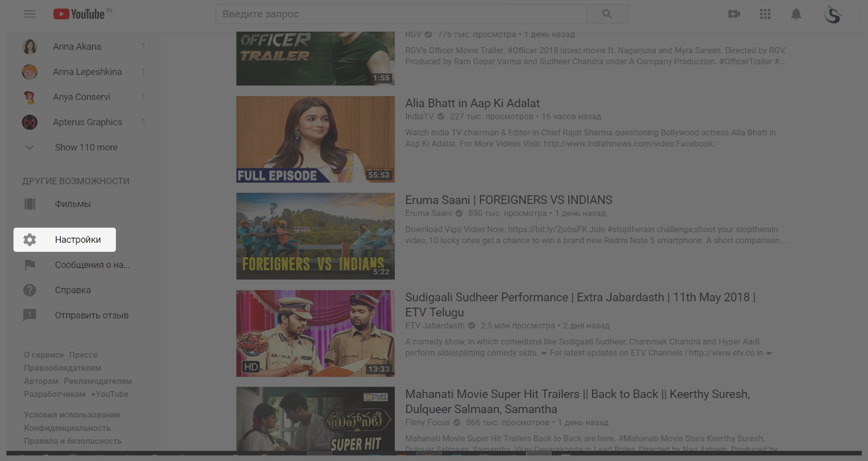Visit the IndiaTV channel link
Image resolution: width=868 pixels, height=461 pixels.
point(419,116)
